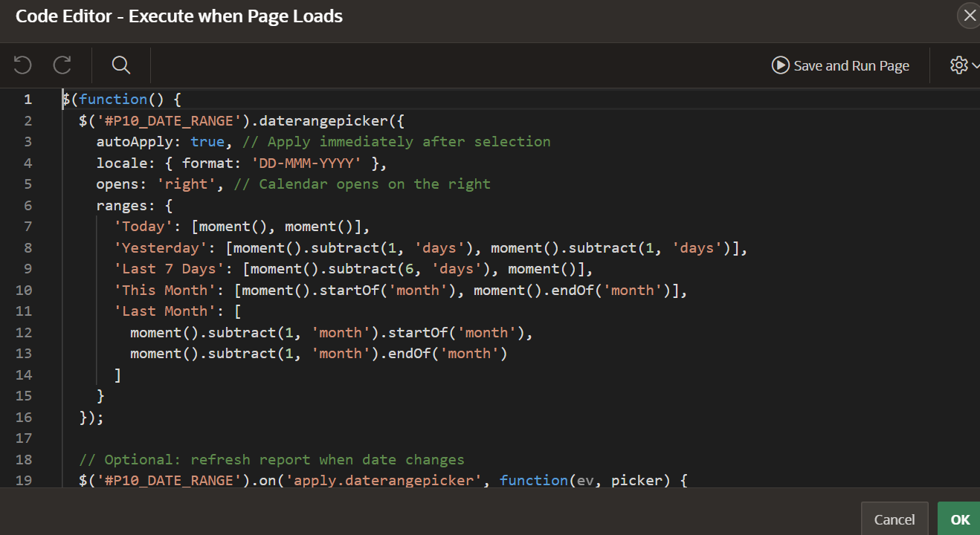
Task: Click the closing '});' on line 16
Action: (91, 417)
